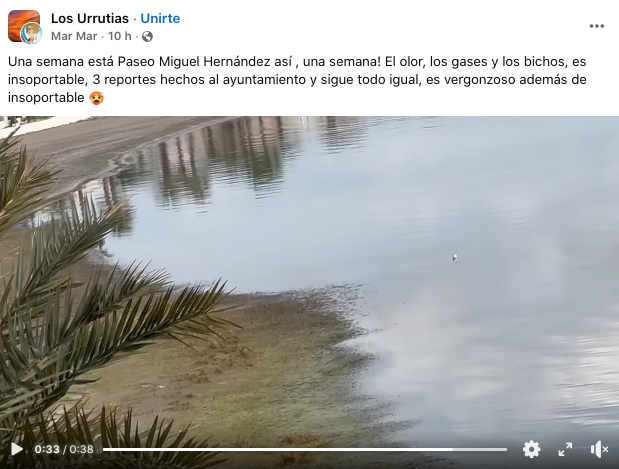Click the small bird floating in video
Image resolution: width=619 pixels, height=469 pixels.
(455, 257)
